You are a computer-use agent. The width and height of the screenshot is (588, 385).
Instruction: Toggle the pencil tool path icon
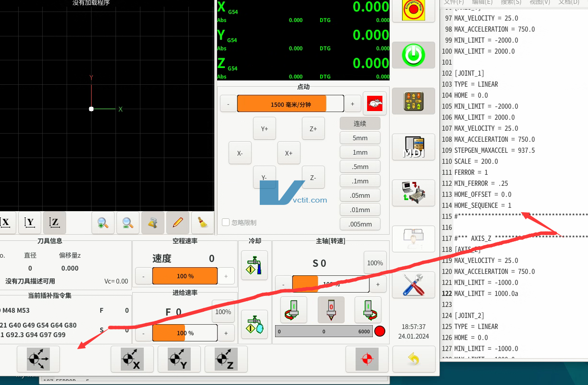coord(178,223)
